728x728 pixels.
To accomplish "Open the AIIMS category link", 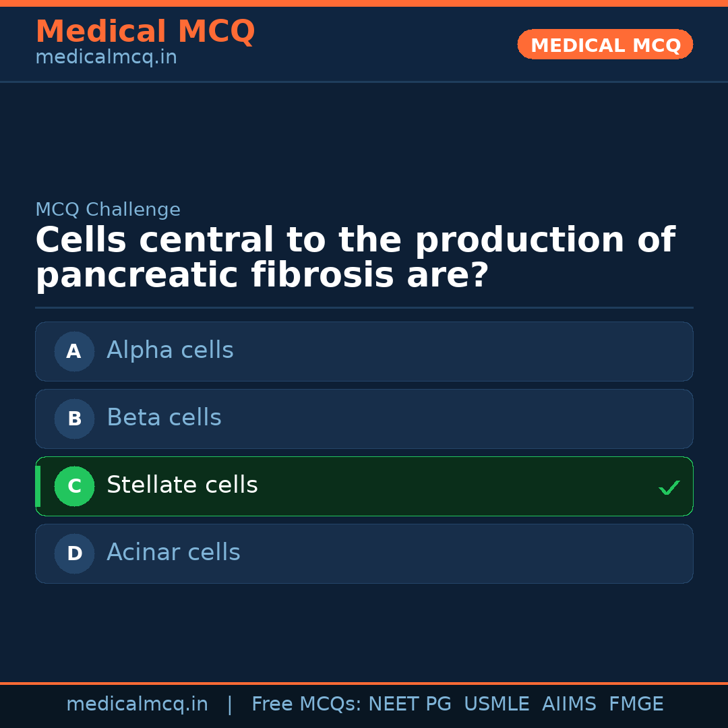I will [570, 704].
